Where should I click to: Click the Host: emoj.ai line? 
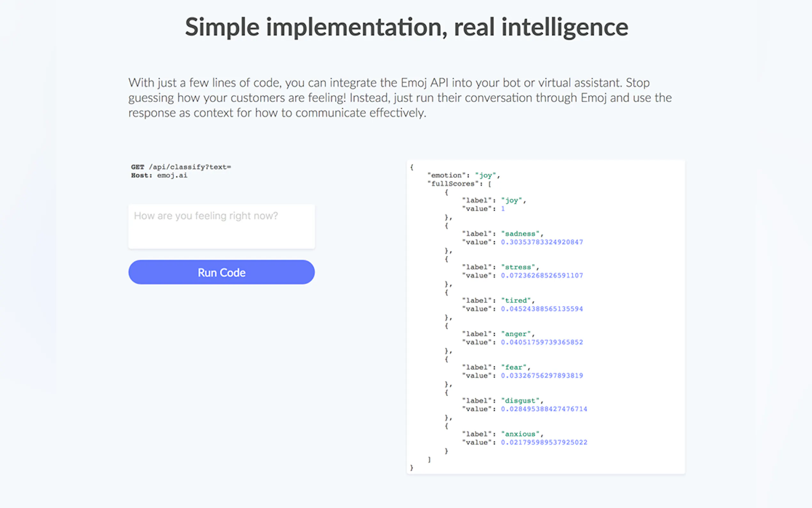pos(159,175)
